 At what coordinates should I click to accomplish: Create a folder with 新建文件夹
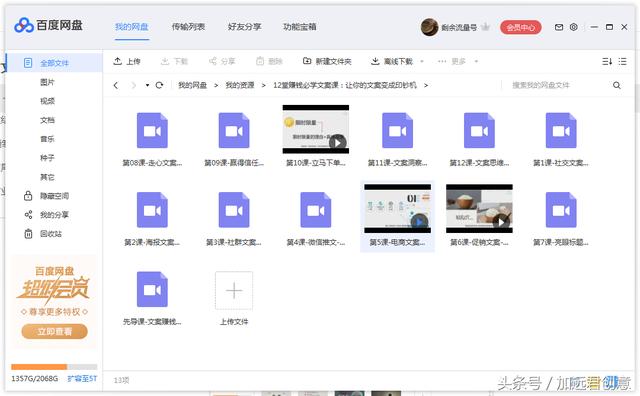pyautogui.click(x=327, y=61)
